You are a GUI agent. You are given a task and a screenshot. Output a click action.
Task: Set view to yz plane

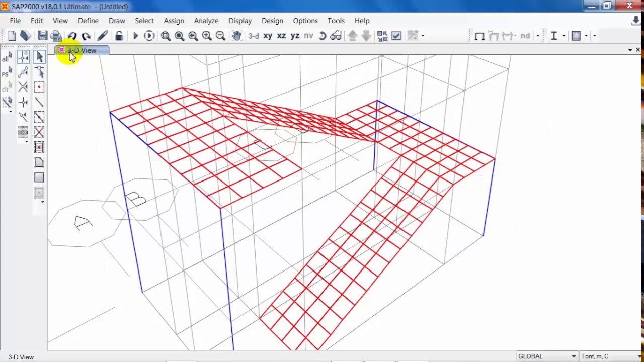(295, 36)
